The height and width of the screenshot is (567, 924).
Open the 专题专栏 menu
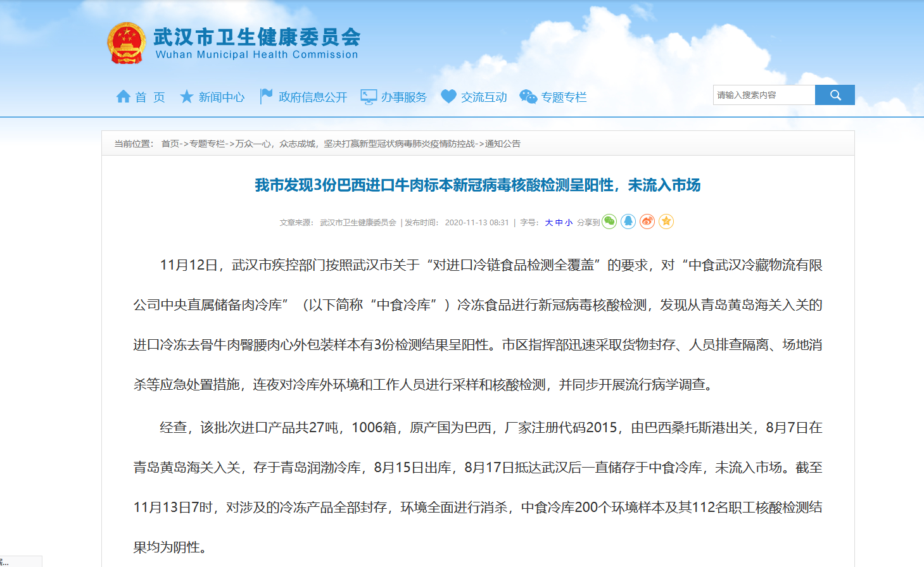(x=564, y=97)
